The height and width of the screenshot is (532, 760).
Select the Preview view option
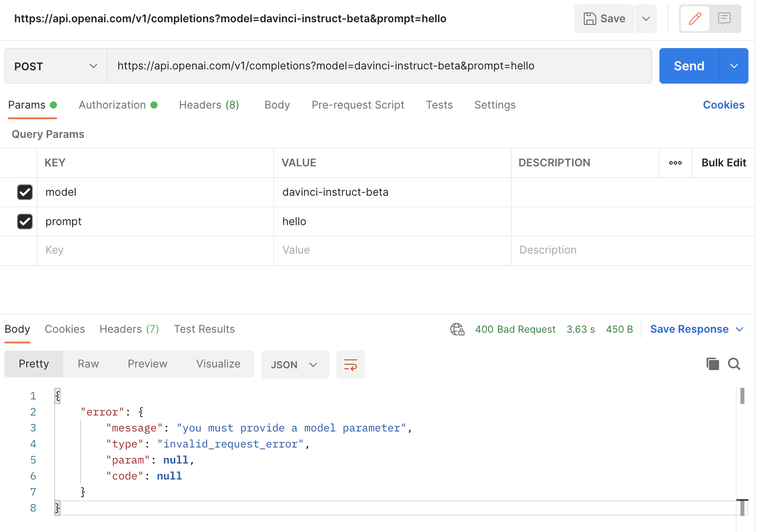tap(147, 364)
